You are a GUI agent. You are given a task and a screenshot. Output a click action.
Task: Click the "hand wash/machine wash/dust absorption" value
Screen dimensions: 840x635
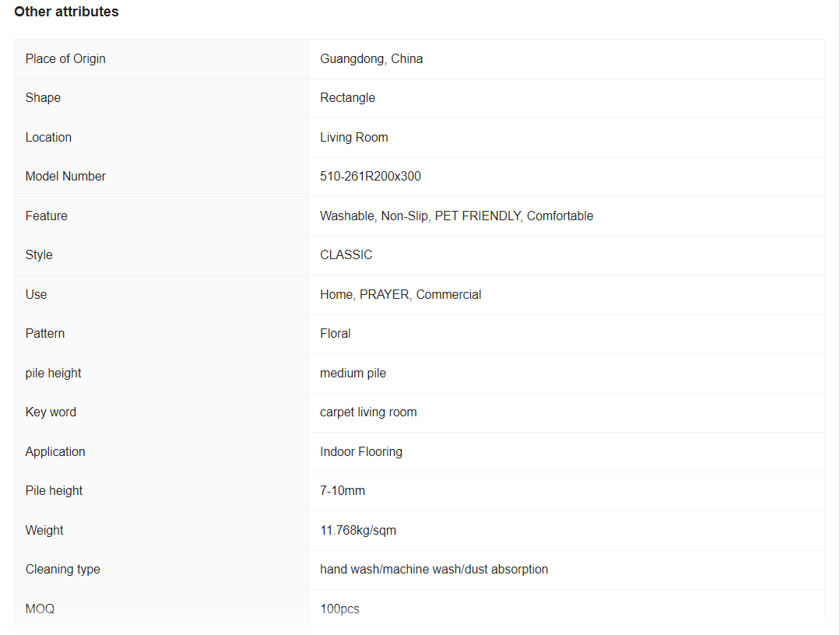click(434, 570)
